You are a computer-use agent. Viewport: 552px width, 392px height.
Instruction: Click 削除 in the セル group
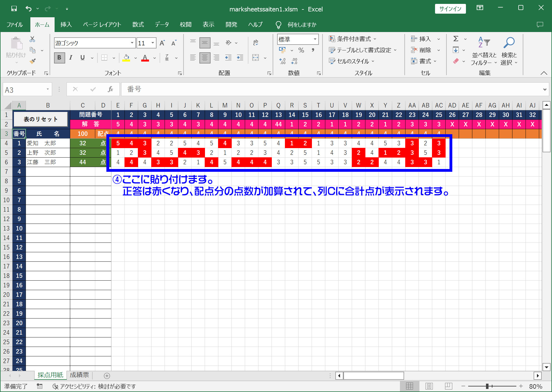(x=425, y=50)
